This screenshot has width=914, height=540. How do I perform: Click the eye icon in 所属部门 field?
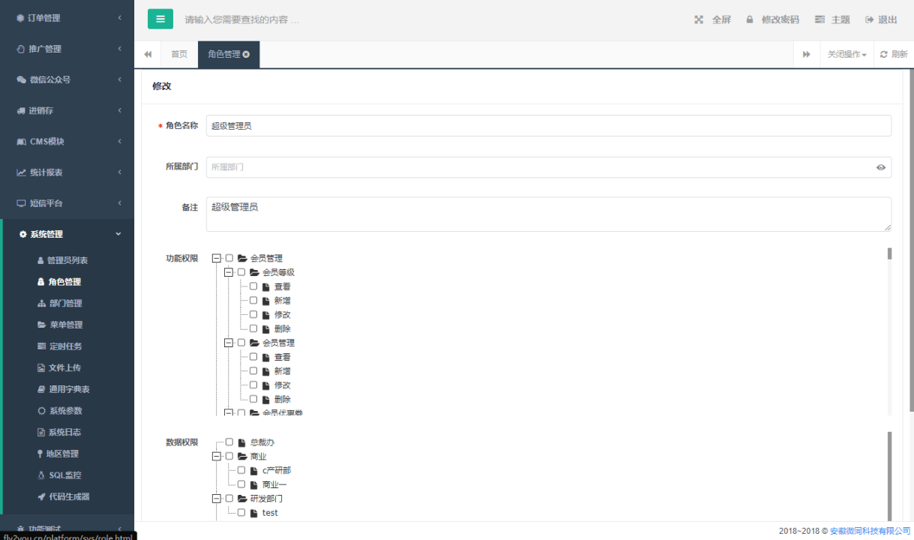pyautogui.click(x=881, y=167)
